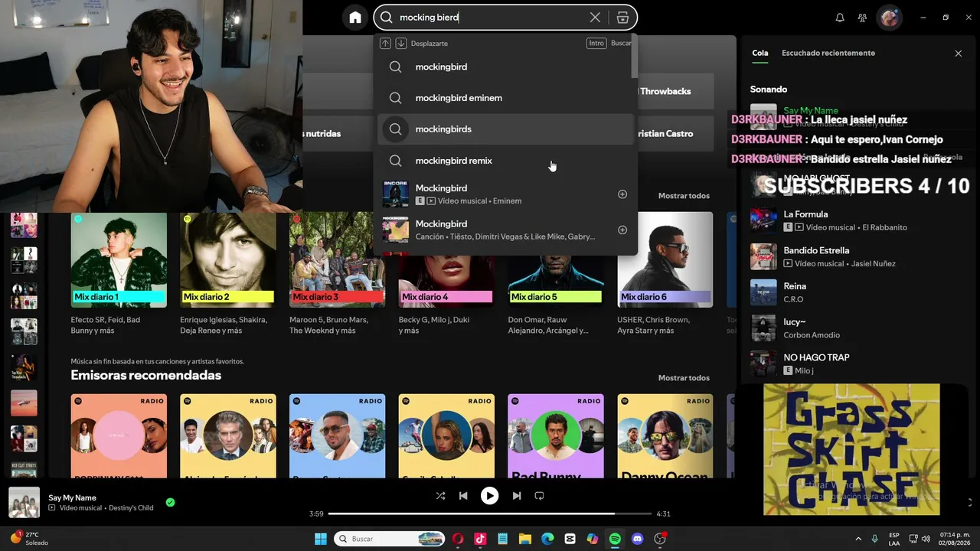
Task: Go to Spotify Home
Action: [355, 18]
